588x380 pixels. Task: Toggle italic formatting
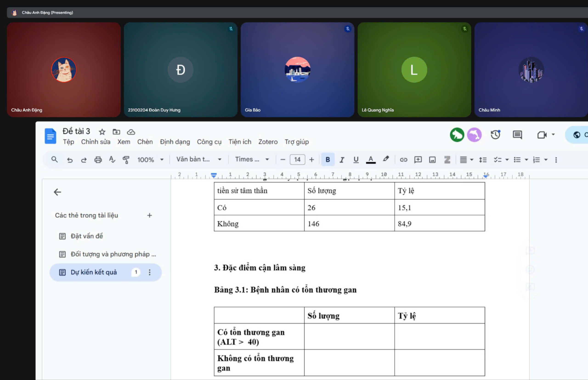(x=342, y=160)
